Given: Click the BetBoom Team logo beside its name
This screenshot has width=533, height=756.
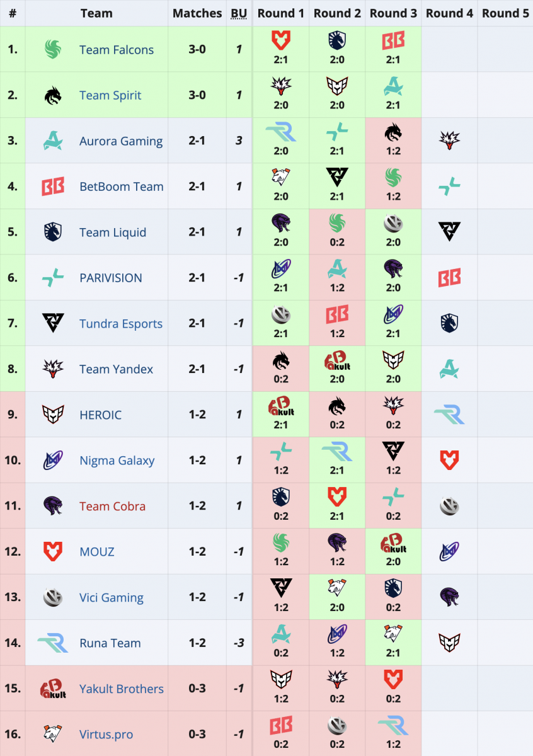Looking at the screenshot, I should pyautogui.click(x=53, y=186).
